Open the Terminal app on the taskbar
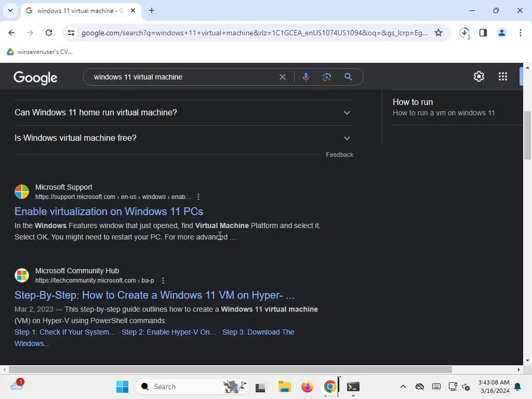This screenshot has height=399, width=532. [x=353, y=387]
